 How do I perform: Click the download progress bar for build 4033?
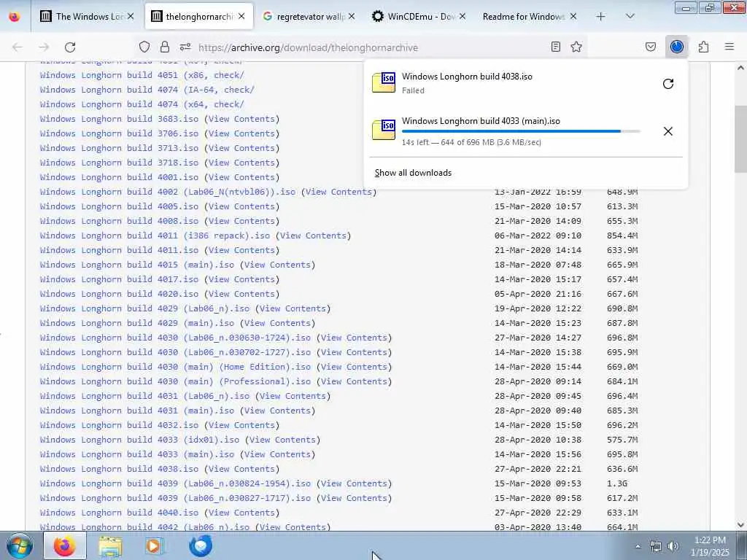521,131
